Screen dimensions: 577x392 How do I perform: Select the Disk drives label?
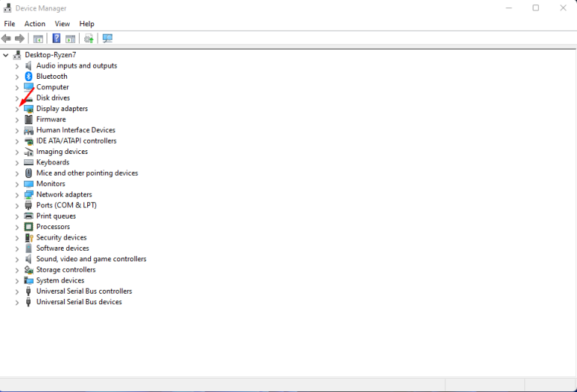click(x=53, y=98)
